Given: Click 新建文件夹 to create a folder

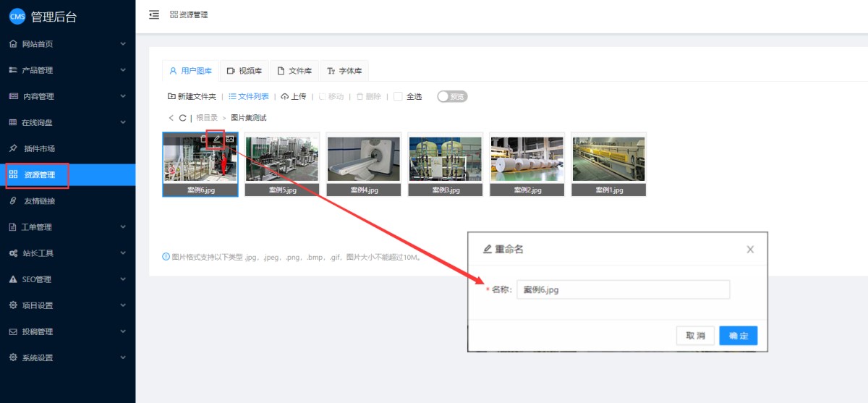Looking at the screenshot, I should pos(192,96).
